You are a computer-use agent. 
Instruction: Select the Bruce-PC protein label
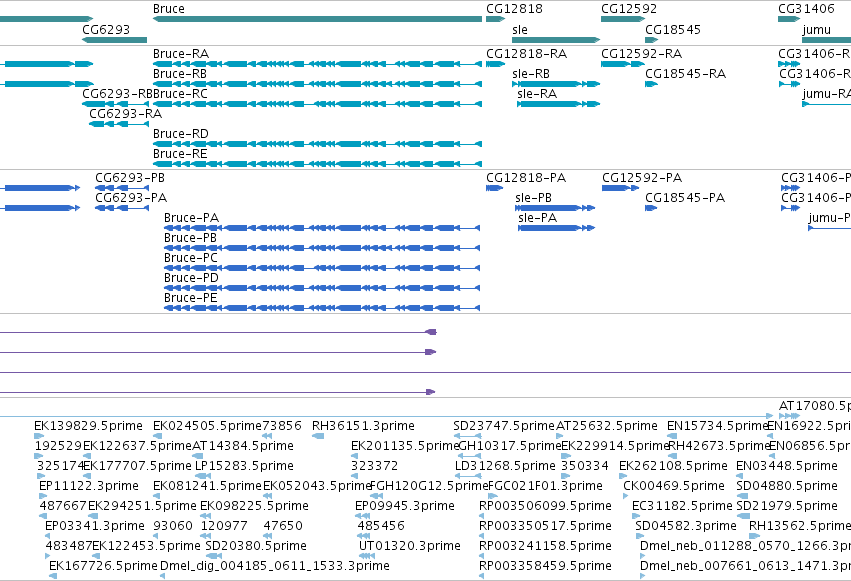click(190, 258)
